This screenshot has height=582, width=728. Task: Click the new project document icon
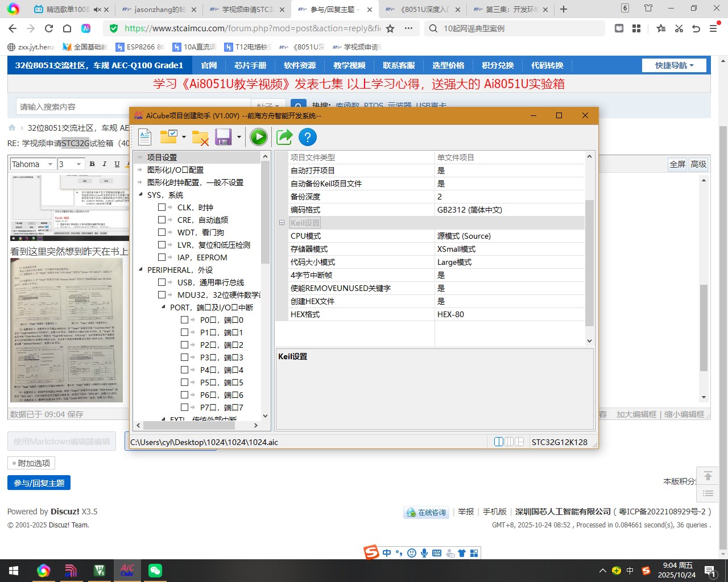click(x=145, y=137)
